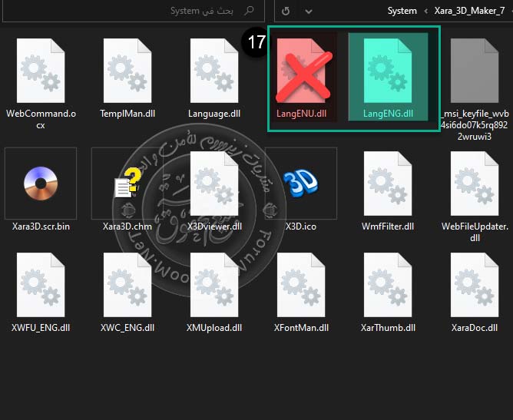Select the XaraDoc.dll file icon
This screenshot has width=513, height=420.
pyautogui.click(x=475, y=285)
